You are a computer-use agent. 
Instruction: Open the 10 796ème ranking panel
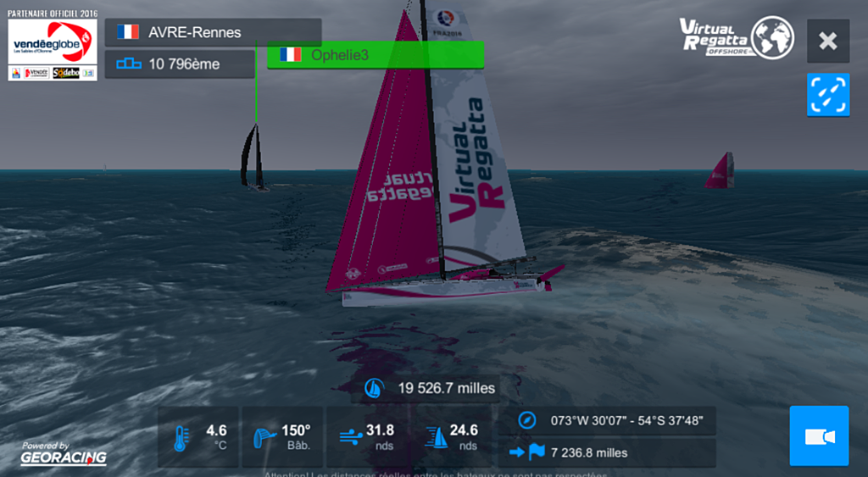(180, 64)
